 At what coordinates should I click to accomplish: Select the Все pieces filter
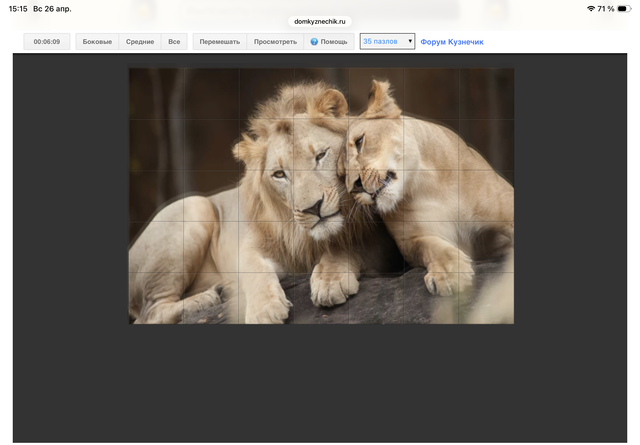[174, 42]
